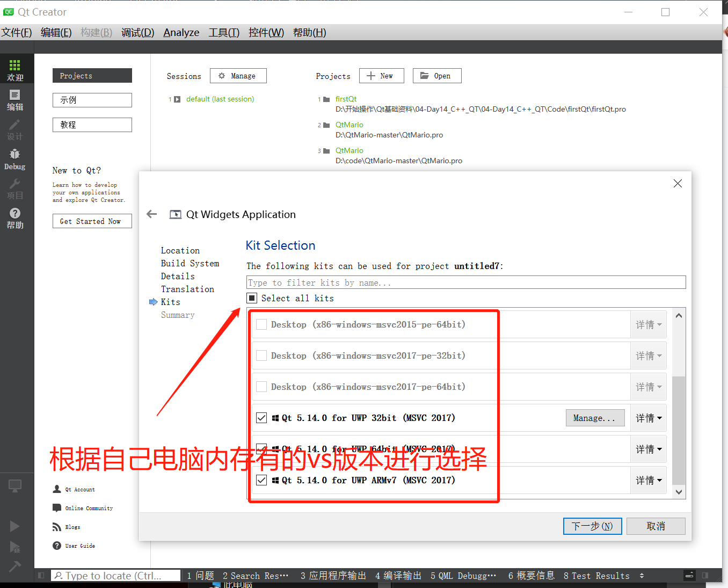Click the kit selector monitor icon

(15, 486)
